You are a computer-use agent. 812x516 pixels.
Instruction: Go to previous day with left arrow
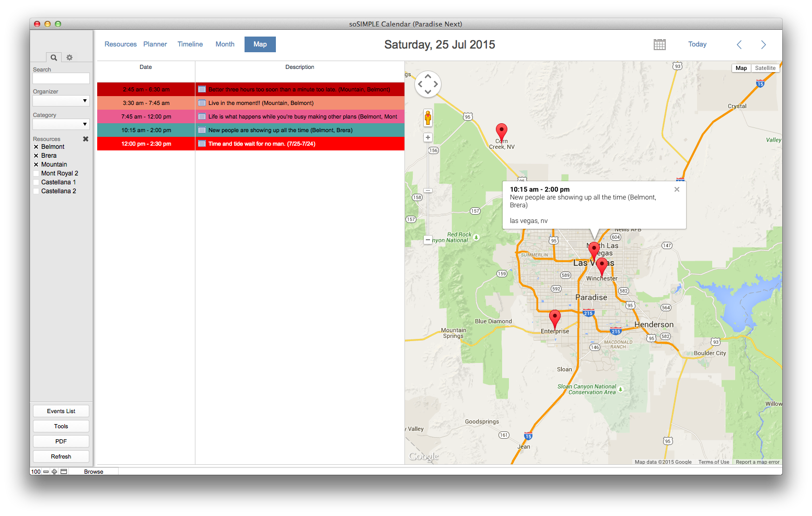tap(739, 44)
